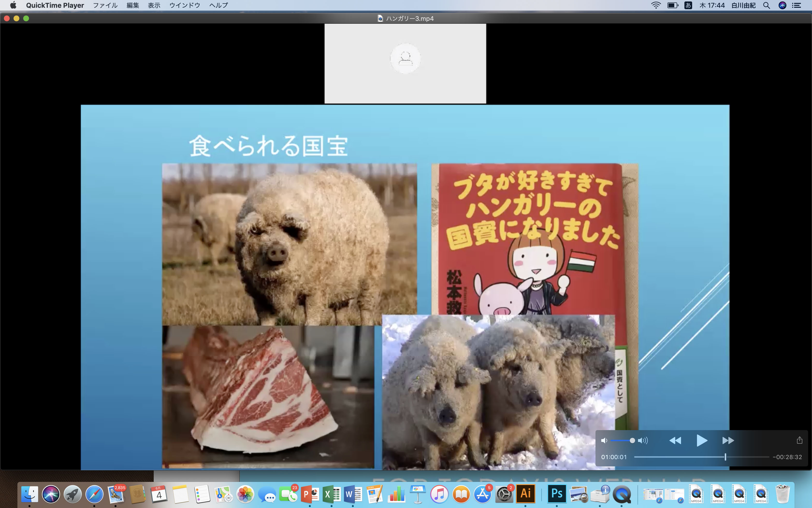Open Mail with 2,835 unread badge
This screenshot has width=812, height=508.
pos(116,494)
